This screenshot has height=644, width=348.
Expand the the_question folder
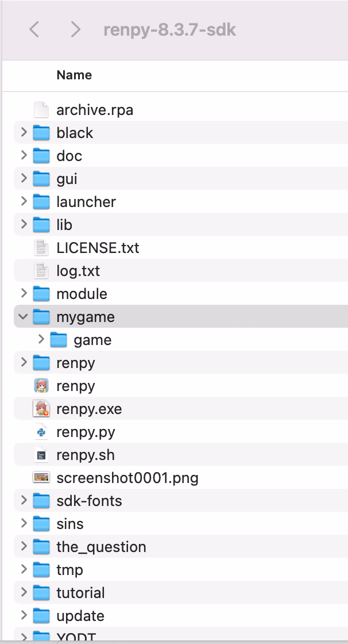coord(24,546)
